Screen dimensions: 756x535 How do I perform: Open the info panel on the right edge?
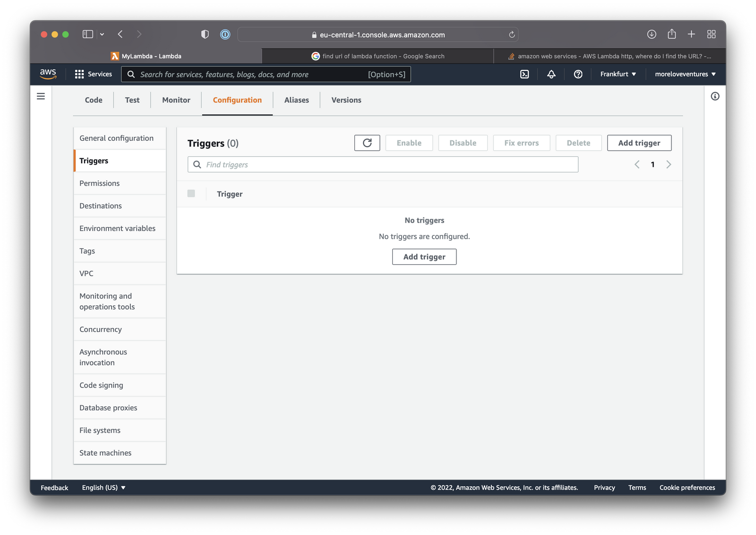tap(714, 96)
